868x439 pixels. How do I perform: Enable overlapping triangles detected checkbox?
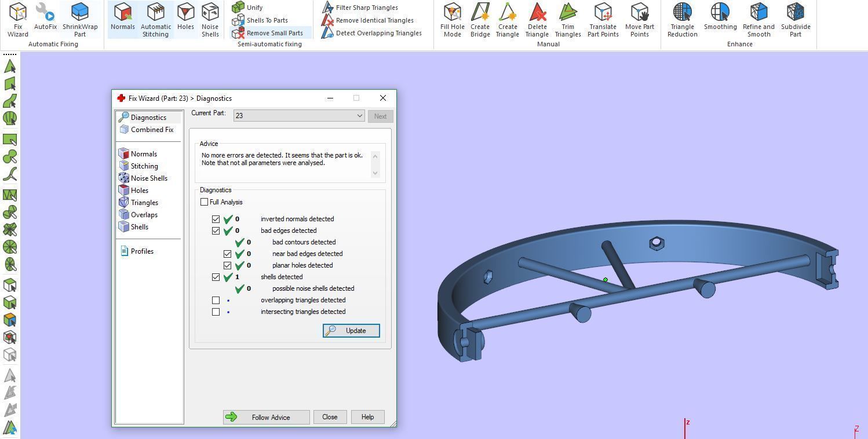tap(216, 300)
